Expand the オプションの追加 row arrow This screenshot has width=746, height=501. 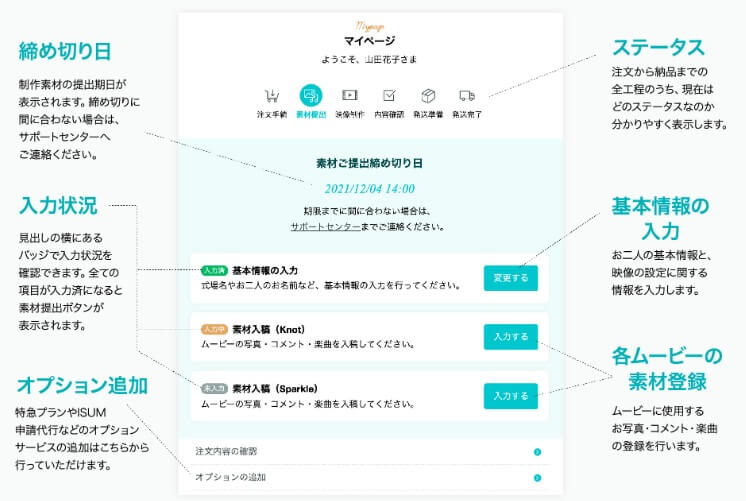(x=537, y=478)
